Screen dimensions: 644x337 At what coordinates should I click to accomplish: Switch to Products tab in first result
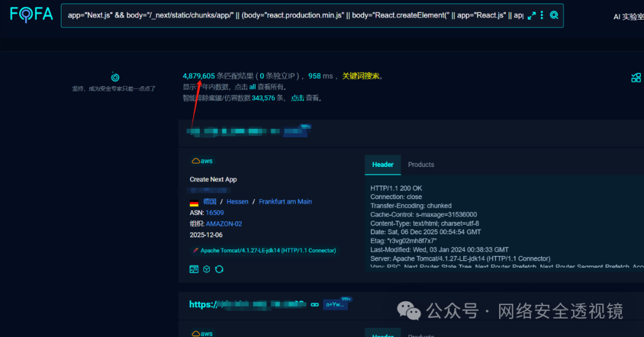[x=421, y=165]
